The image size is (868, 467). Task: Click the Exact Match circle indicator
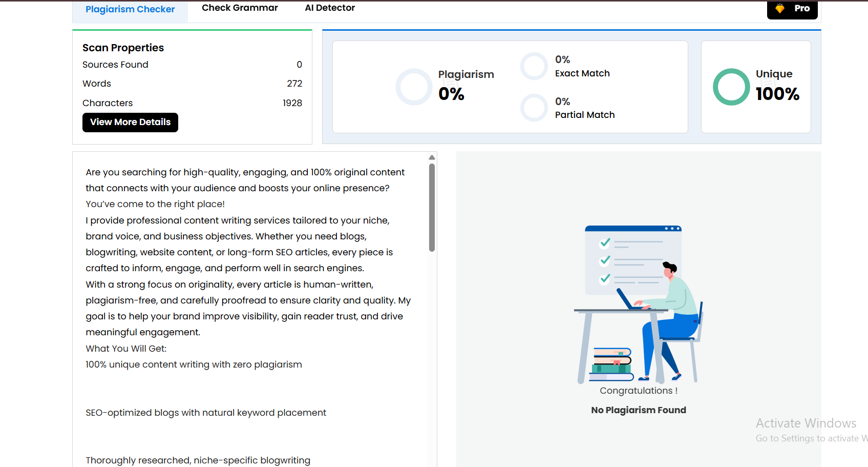534,66
